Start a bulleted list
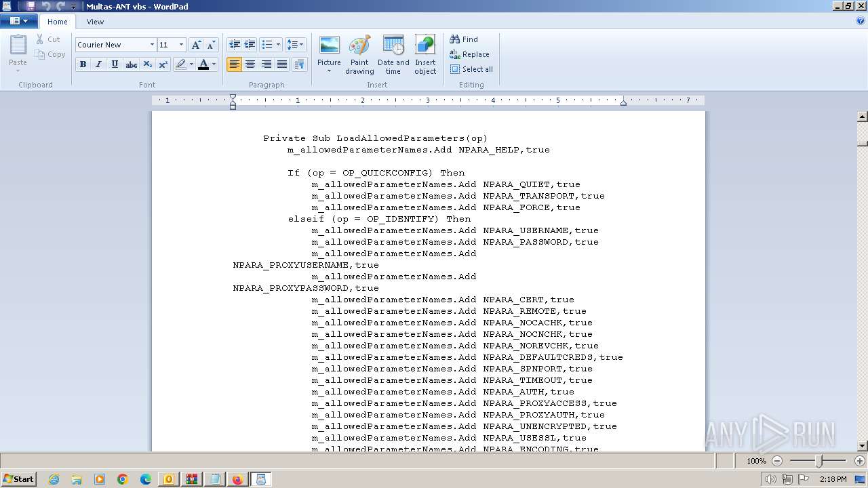 tap(267, 45)
